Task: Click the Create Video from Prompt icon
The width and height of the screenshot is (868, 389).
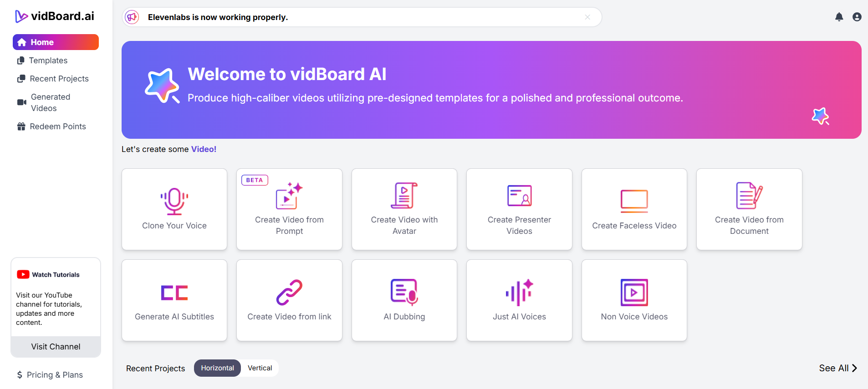Action: [289, 196]
